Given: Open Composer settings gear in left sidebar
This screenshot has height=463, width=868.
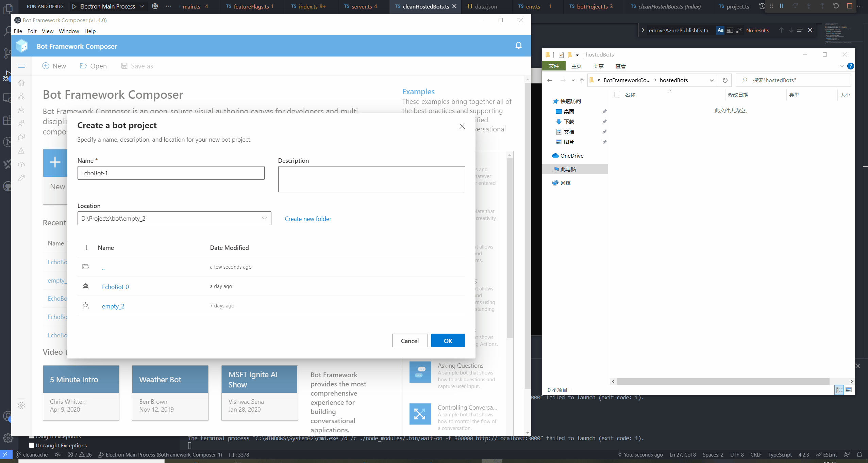Looking at the screenshot, I should (21, 405).
